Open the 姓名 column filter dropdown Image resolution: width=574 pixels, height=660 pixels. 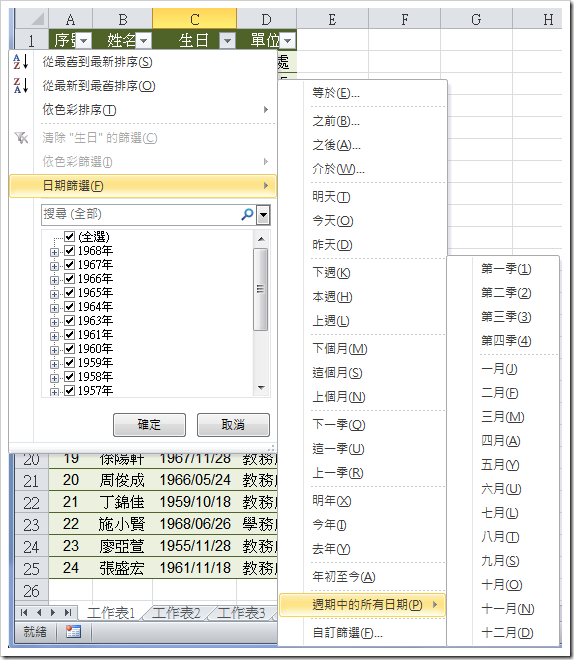tap(143, 41)
